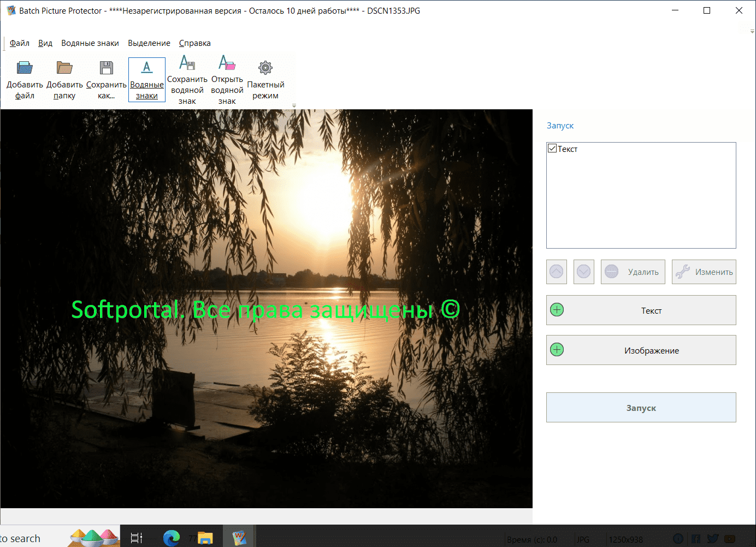Viewport: 756px width, 547px height.
Task: Close the Batch Picture Protector window
Action: (x=739, y=10)
